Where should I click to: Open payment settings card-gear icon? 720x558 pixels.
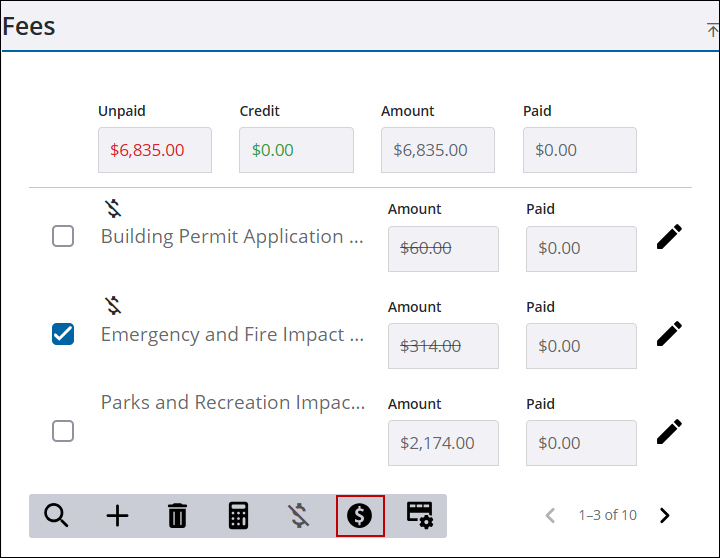click(x=420, y=516)
